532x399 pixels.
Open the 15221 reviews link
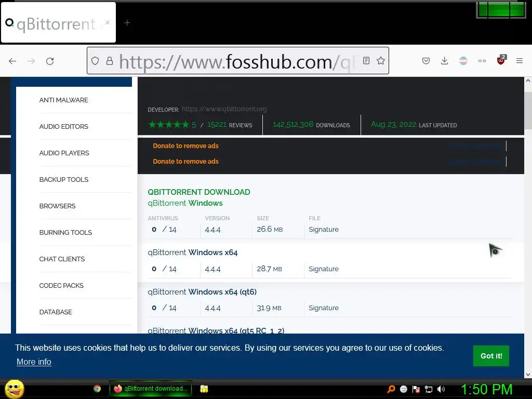tap(217, 125)
